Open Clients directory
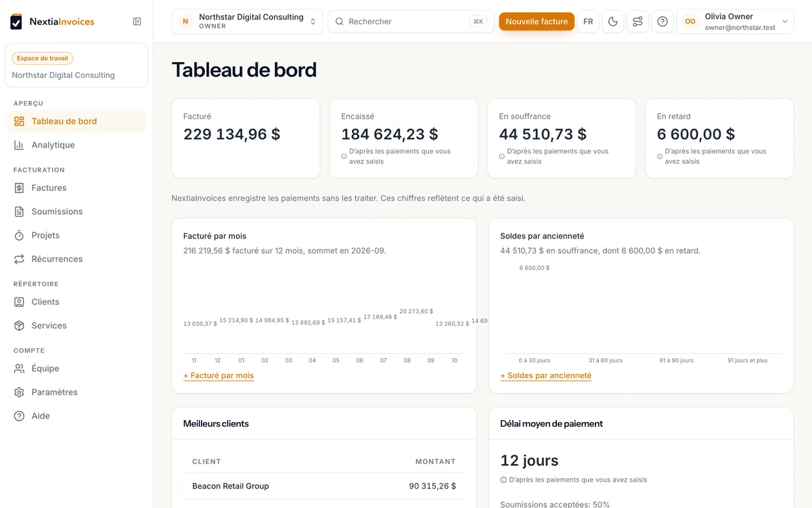 [x=76, y=302]
